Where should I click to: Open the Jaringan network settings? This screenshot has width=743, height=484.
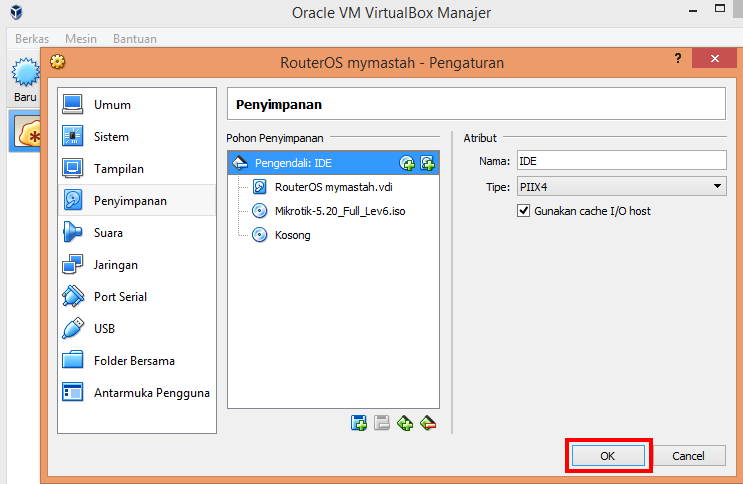click(x=136, y=265)
